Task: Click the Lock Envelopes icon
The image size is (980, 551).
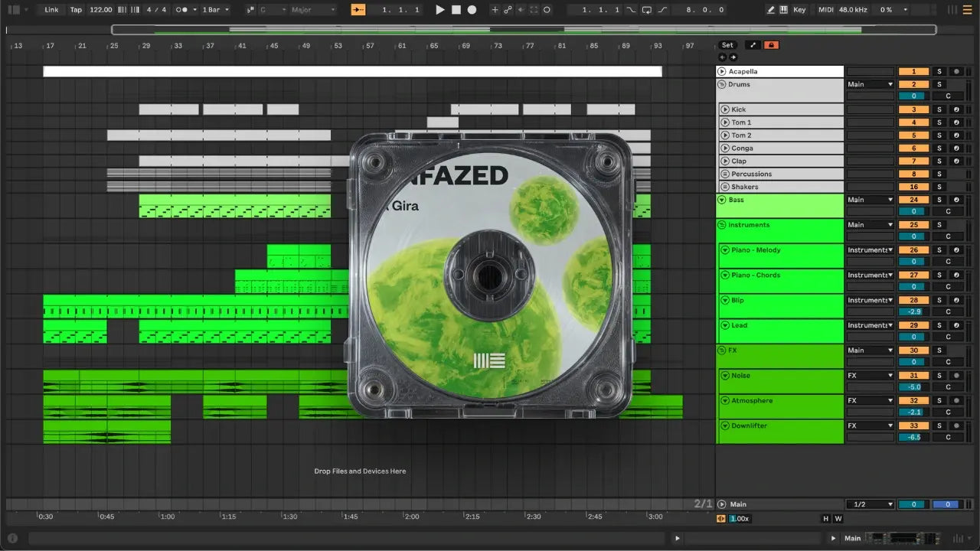Action: [x=771, y=45]
